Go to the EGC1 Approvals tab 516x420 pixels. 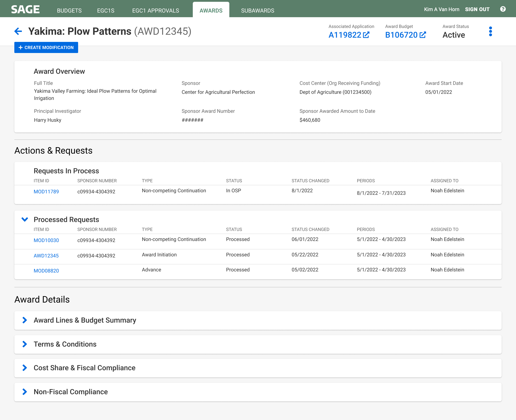pos(156,11)
